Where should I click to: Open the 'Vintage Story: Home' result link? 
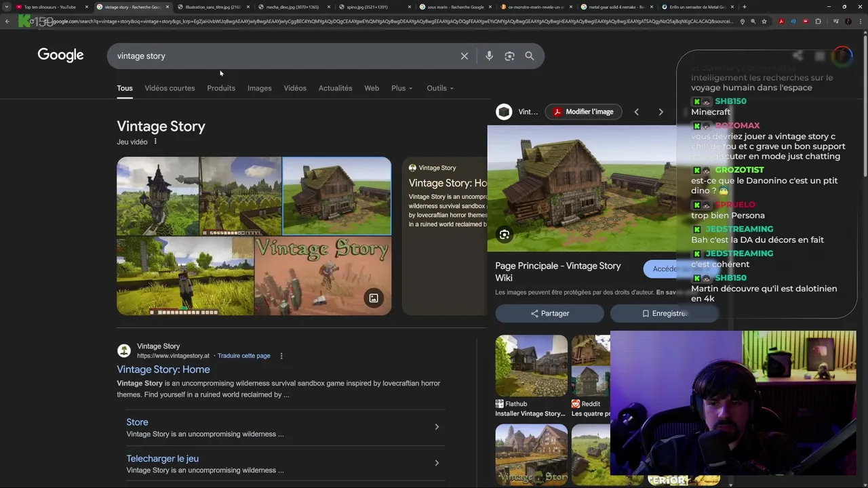coord(163,369)
